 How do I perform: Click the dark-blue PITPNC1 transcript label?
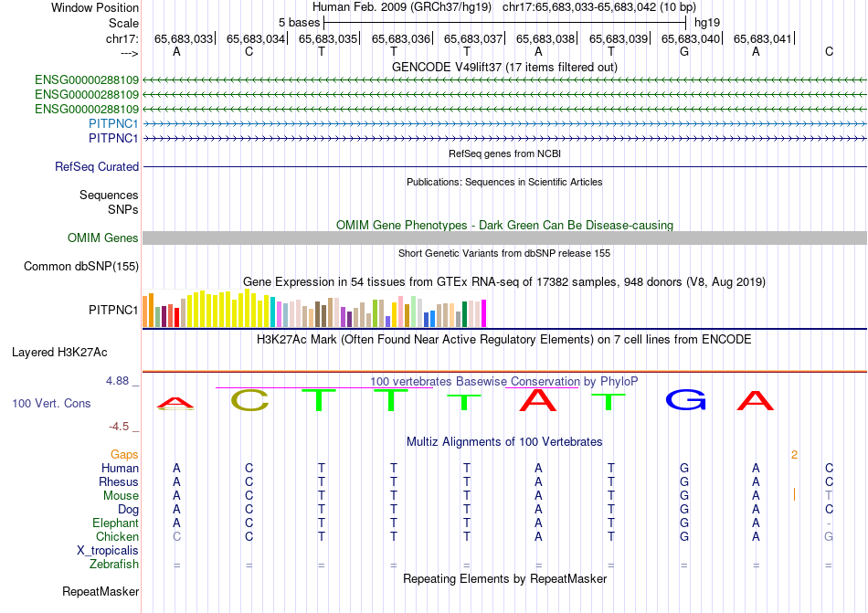point(113,138)
